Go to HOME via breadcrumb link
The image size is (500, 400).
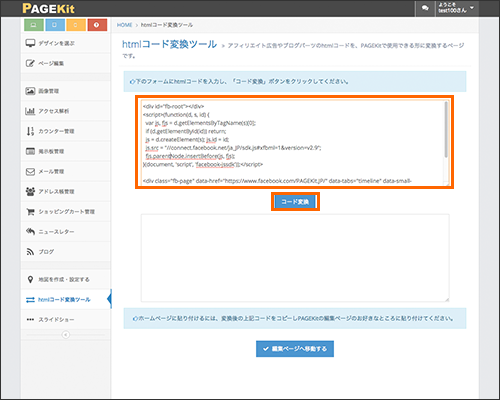(x=124, y=25)
